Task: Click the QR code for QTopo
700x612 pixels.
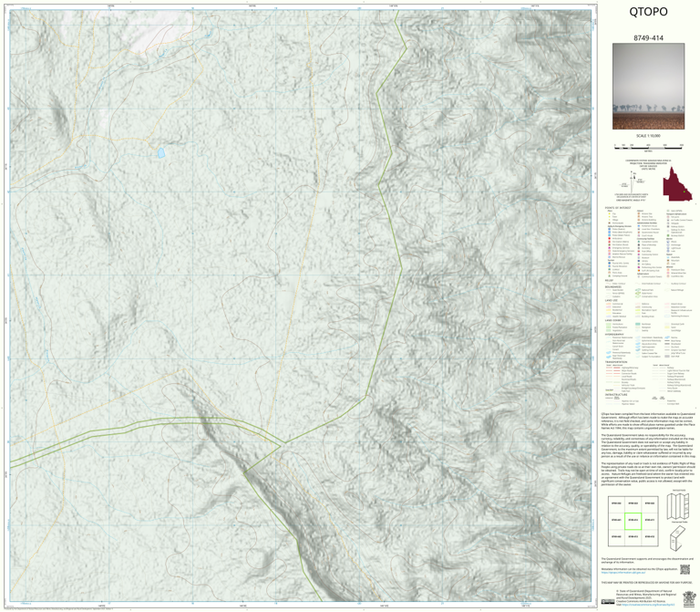Action: (685, 570)
